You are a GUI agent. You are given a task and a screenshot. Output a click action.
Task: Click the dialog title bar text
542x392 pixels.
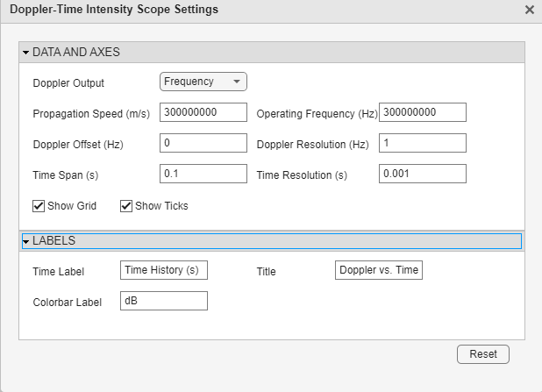point(114,10)
